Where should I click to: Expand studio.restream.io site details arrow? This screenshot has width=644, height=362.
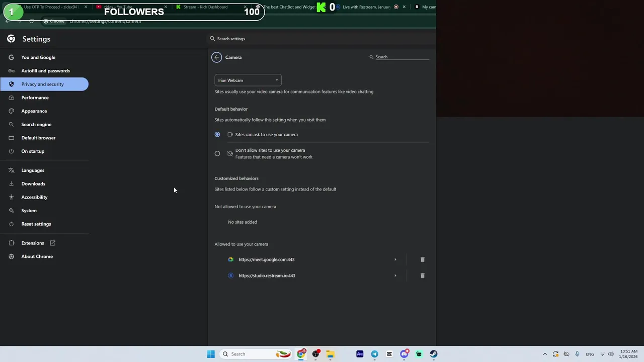395,276
